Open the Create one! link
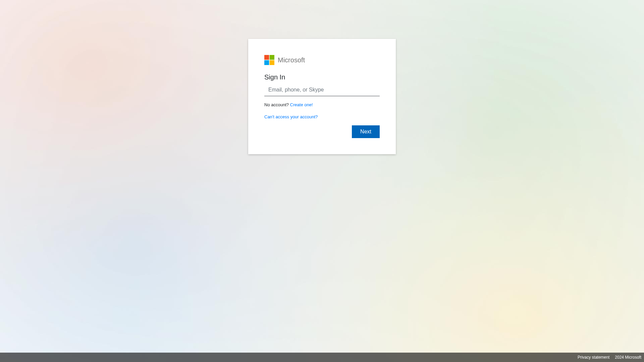 point(301,105)
